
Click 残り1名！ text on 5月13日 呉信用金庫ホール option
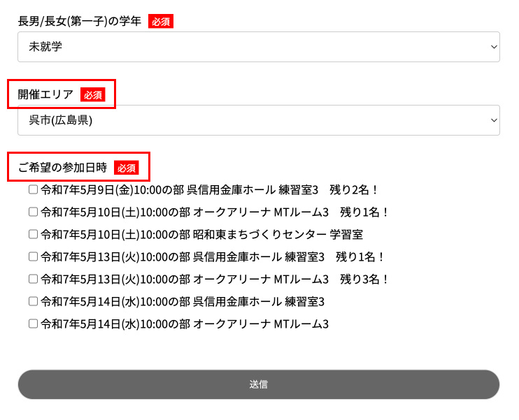tap(361, 256)
